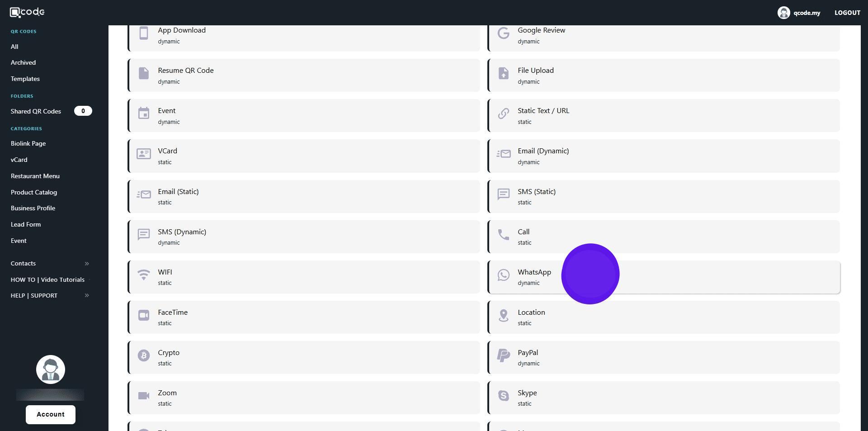Click the user avatar in top bar
Viewport: 868px width, 431px height.
point(783,13)
